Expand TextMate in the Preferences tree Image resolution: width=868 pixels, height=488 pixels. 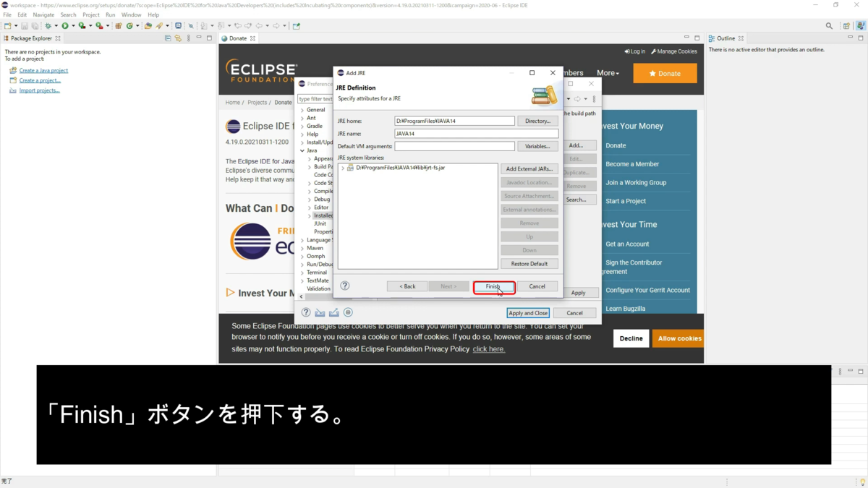(x=302, y=281)
